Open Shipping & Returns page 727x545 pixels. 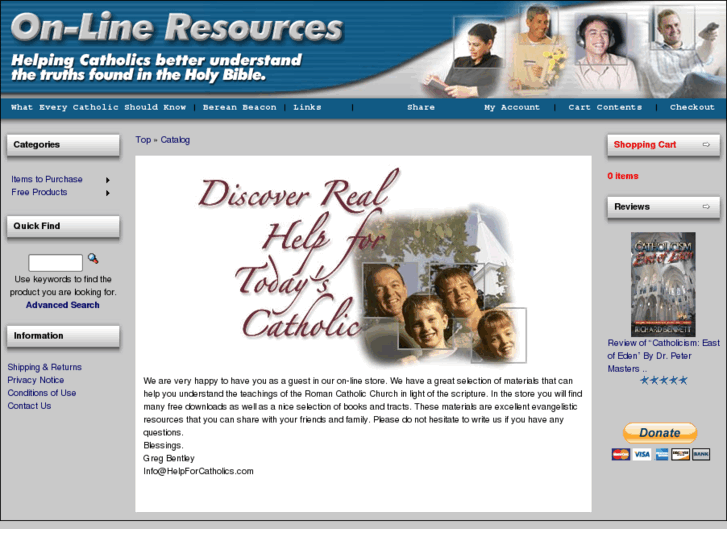(x=45, y=367)
